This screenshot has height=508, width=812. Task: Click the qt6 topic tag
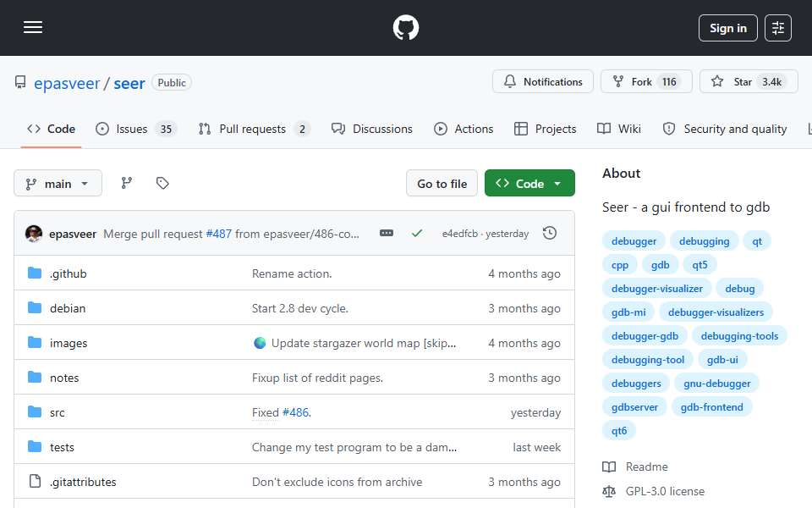tap(619, 431)
